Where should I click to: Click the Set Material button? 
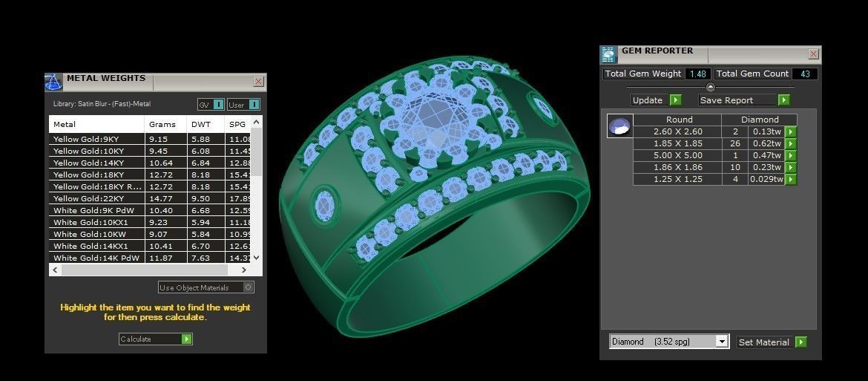pos(772,342)
